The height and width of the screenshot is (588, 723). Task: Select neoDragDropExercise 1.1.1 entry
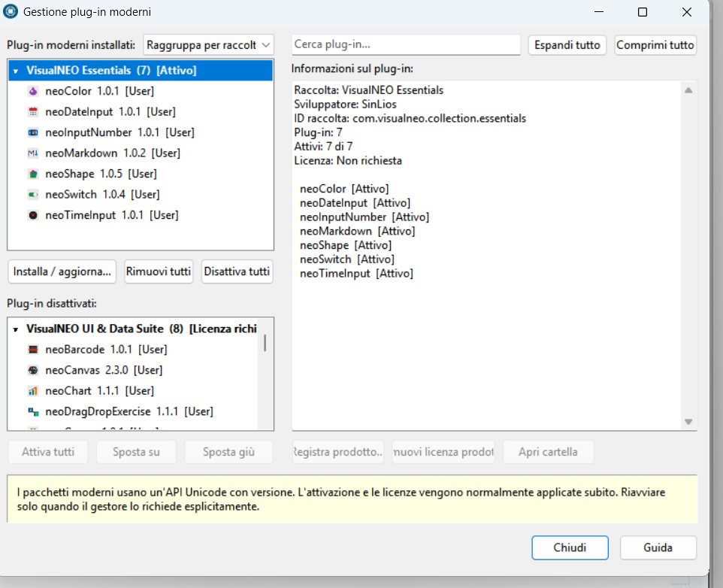pyautogui.click(x=129, y=411)
